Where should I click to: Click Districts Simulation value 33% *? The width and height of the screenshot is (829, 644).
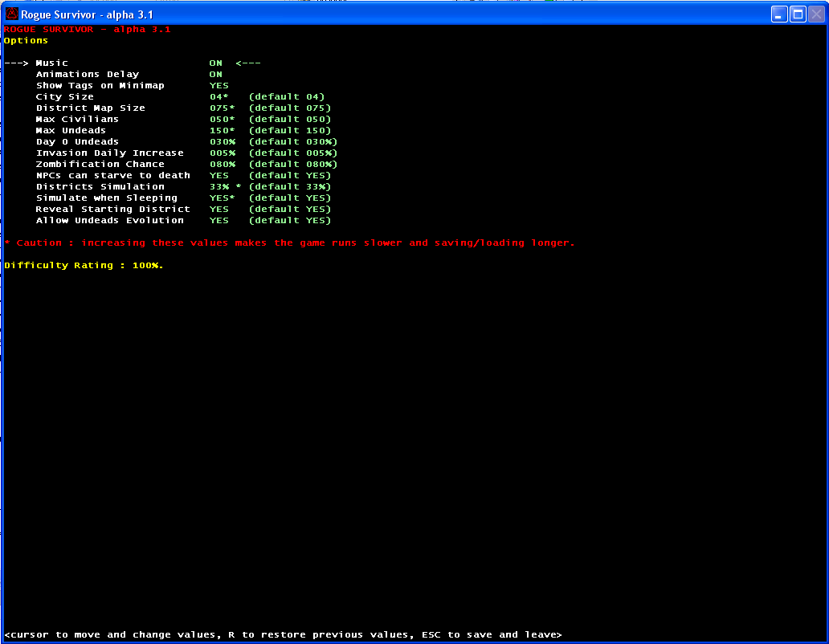225,186
